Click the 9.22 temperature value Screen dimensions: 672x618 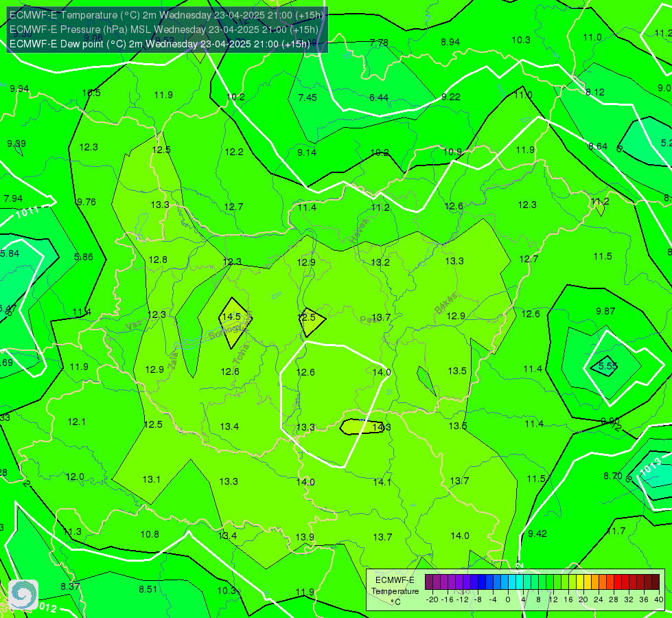point(451,98)
